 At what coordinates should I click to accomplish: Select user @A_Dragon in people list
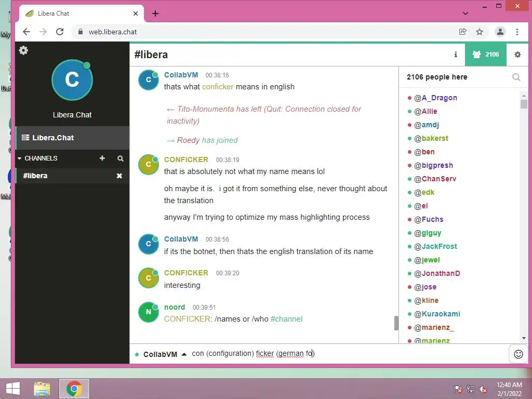(x=435, y=98)
